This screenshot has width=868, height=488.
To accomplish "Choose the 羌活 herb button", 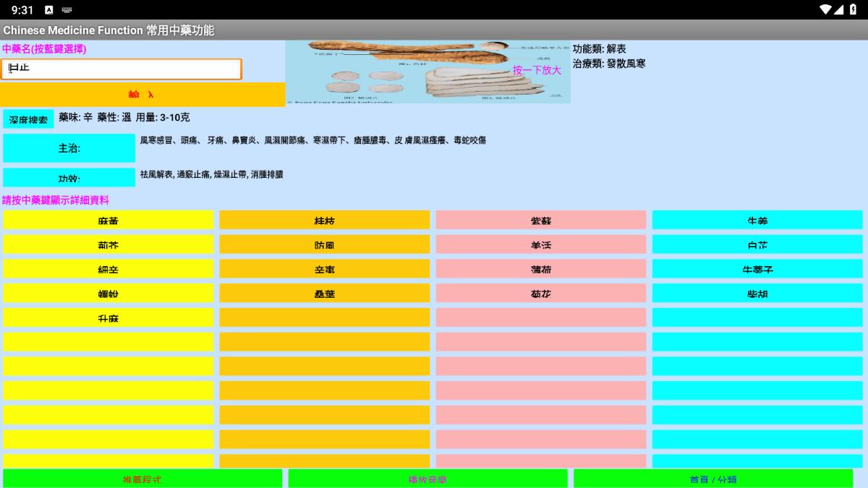I will (x=541, y=245).
